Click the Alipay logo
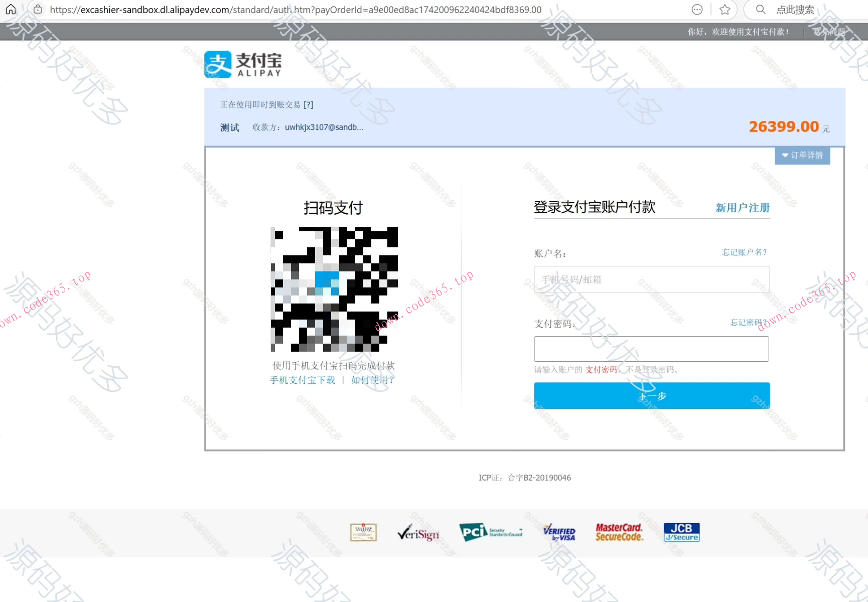The height and width of the screenshot is (602, 868). pos(243,64)
